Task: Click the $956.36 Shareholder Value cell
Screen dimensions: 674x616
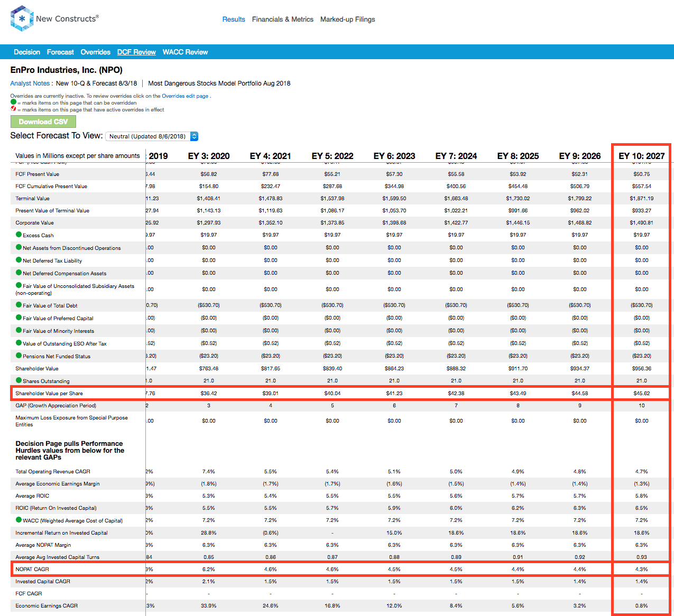Action: click(x=642, y=368)
